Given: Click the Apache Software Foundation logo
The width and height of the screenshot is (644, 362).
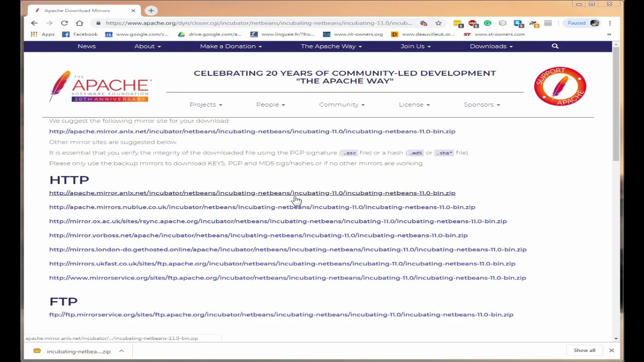Looking at the screenshot, I should (x=101, y=86).
